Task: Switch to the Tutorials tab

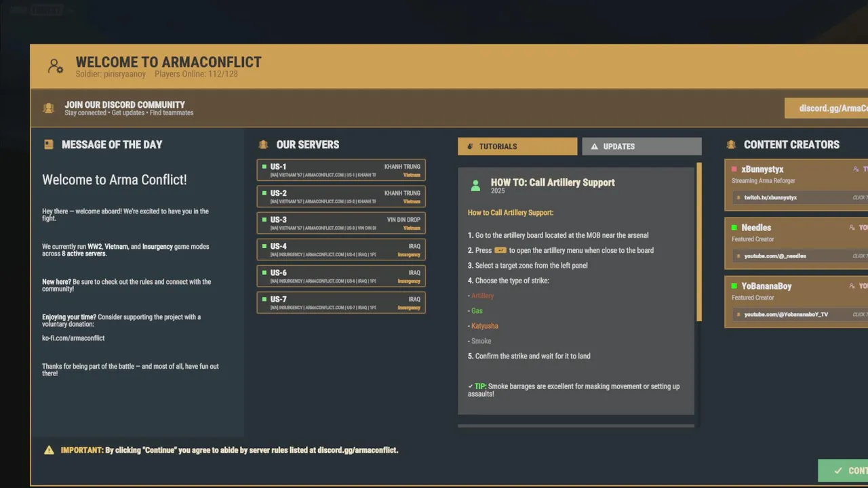Action: point(517,146)
